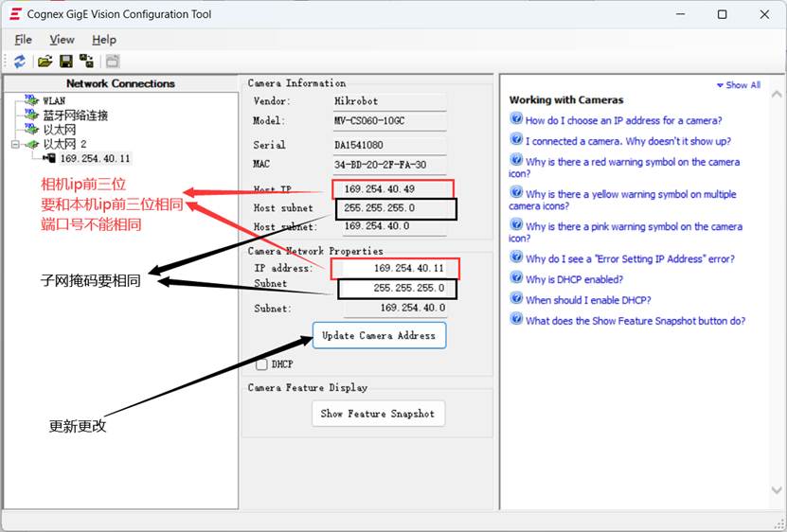Image resolution: width=787 pixels, height=532 pixels.
Task: Click the open folder toolbar icon
Action: 45,62
